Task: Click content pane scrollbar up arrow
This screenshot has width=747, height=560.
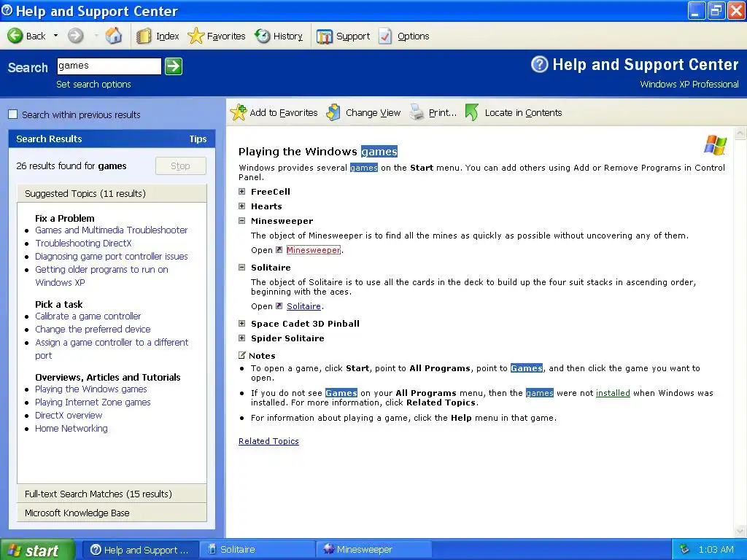Action: pyautogui.click(x=740, y=133)
